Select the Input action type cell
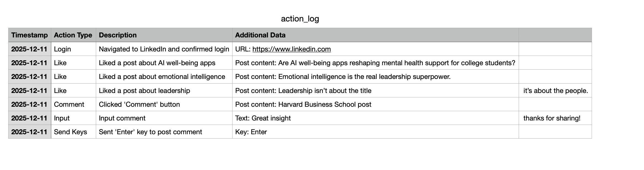 (x=73, y=118)
